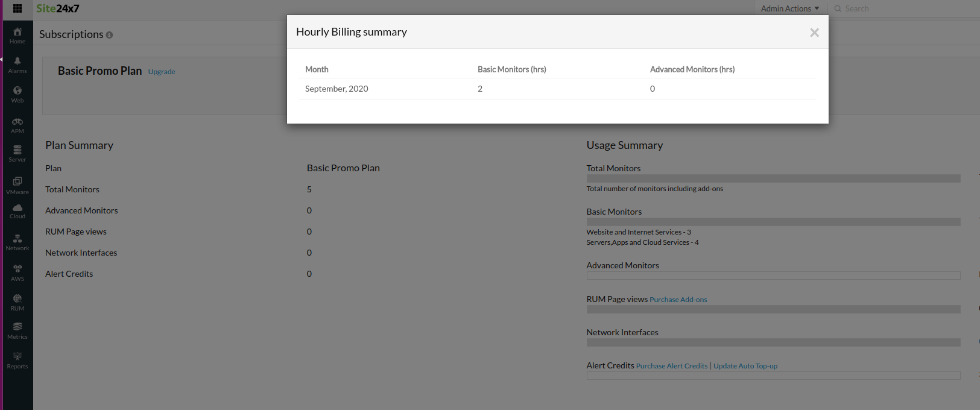The image size is (980, 410).
Task: Open RUM section in sidebar
Action: [17, 303]
